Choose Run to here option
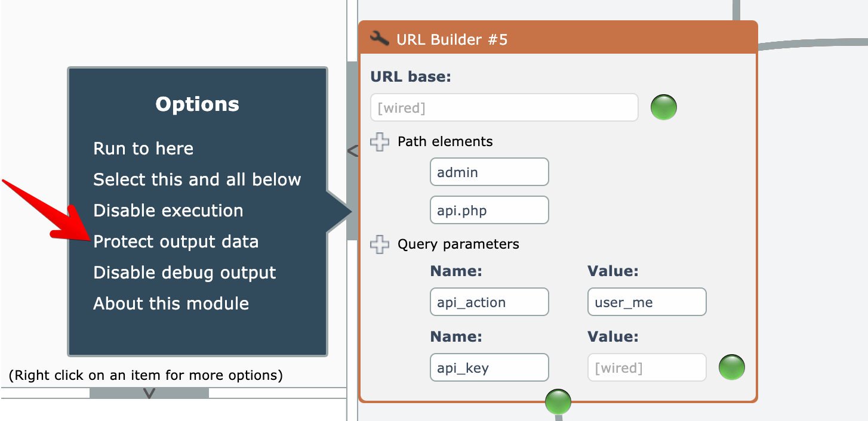This screenshot has height=421, width=868. [143, 148]
